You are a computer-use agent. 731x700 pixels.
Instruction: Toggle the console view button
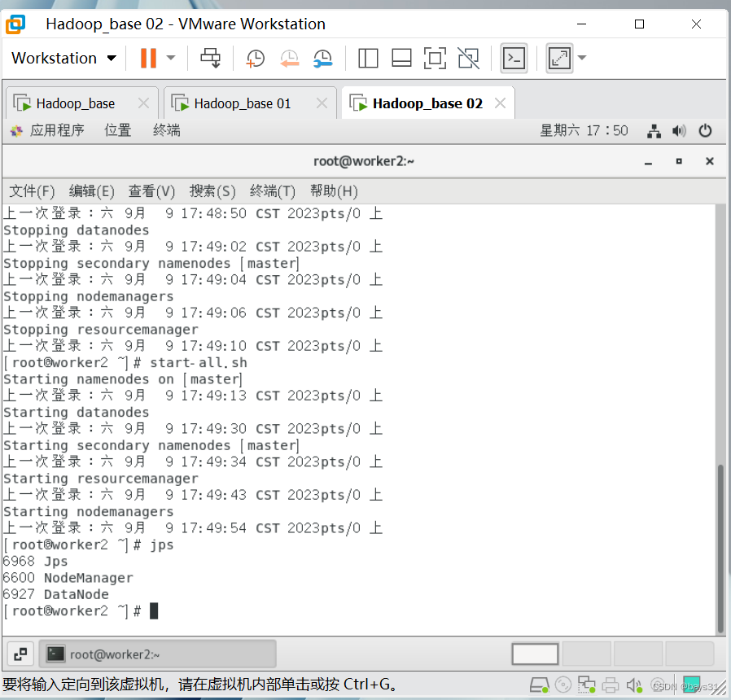click(514, 59)
